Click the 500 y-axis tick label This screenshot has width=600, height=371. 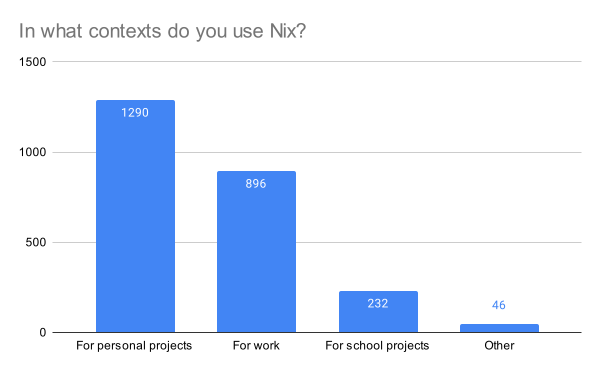pos(36,242)
